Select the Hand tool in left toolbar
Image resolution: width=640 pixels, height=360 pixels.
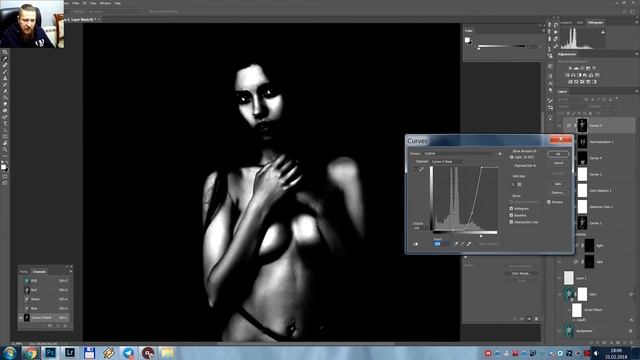point(5,142)
